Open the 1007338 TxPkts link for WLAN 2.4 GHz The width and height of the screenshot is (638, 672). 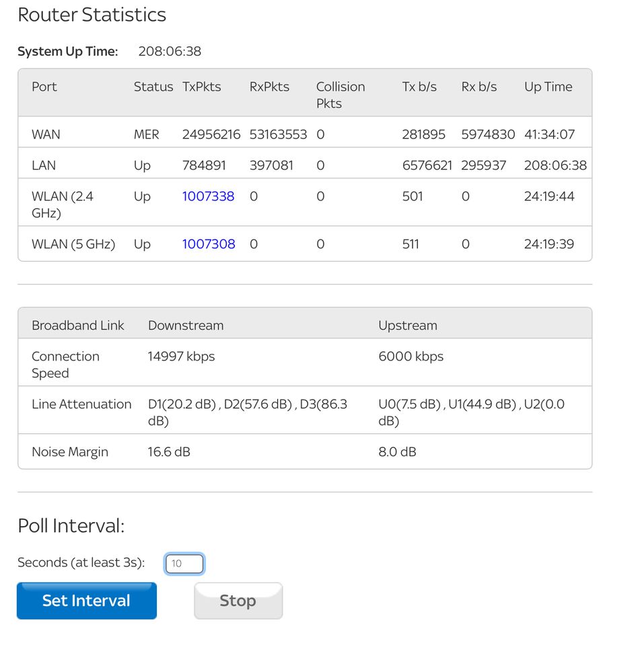click(x=208, y=196)
